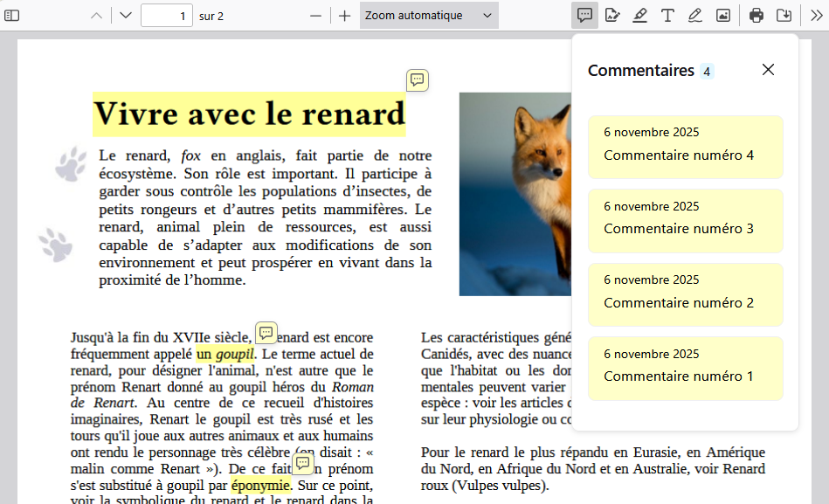
Task: Select the signature tool
Action: pyautogui.click(x=612, y=16)
